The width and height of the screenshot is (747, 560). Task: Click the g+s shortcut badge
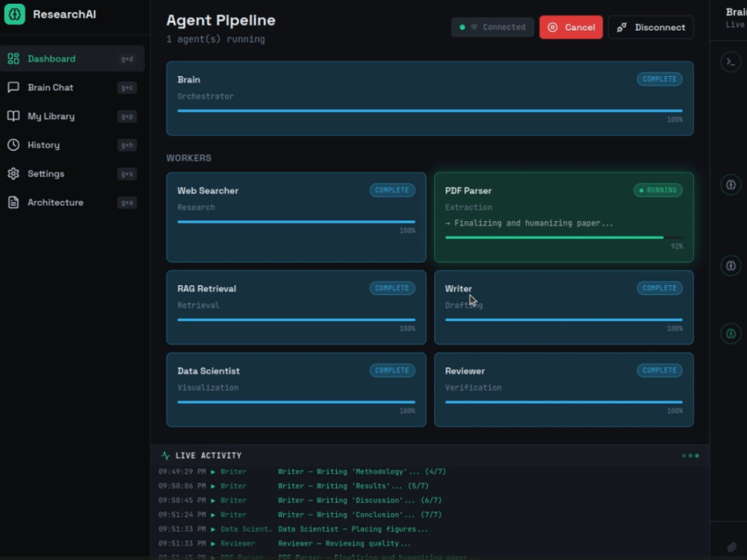[x=127, y=174]
